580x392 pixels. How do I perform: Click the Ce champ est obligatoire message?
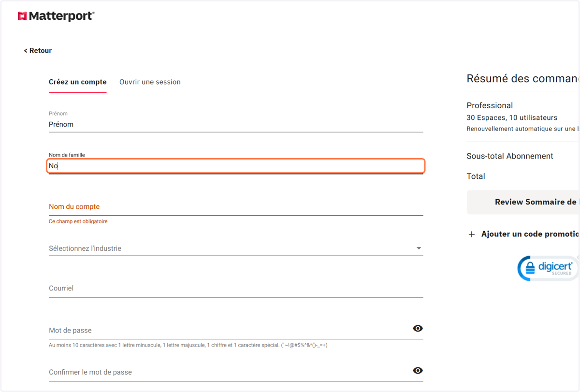[78, 221]
